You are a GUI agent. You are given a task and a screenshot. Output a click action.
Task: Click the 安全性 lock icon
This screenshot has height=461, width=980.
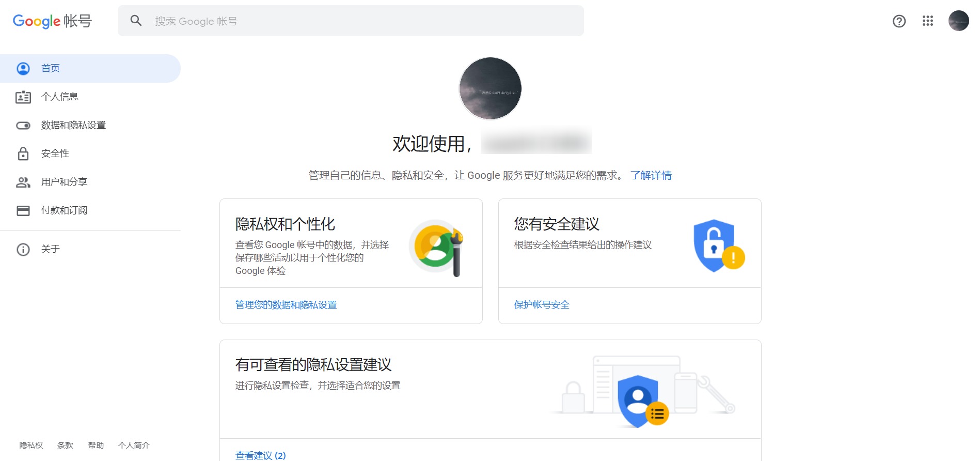click(x=23, y=153)
